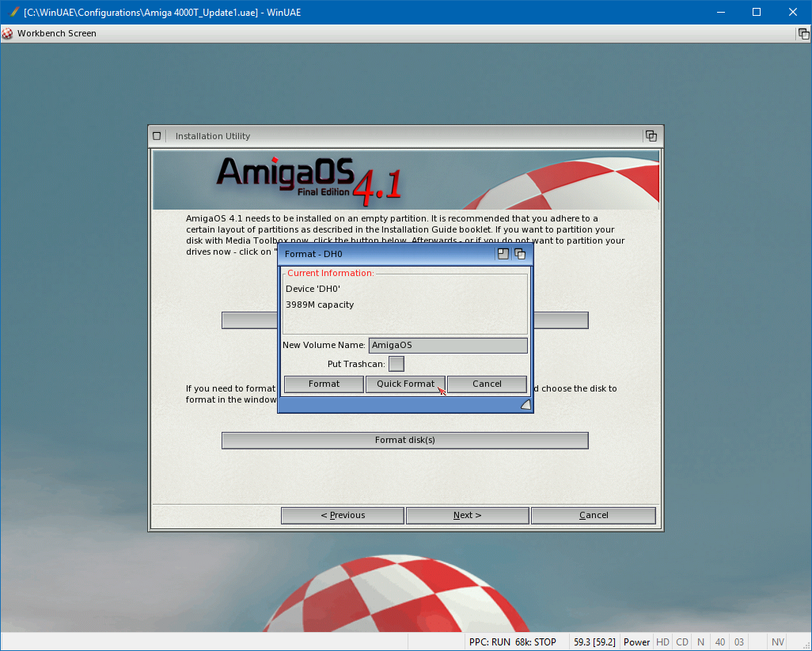The height and width of the screenshot is (651, 812).
Task: Click the PPC: RUN 68k: STOP status
Action: click(x=513, y=642)
